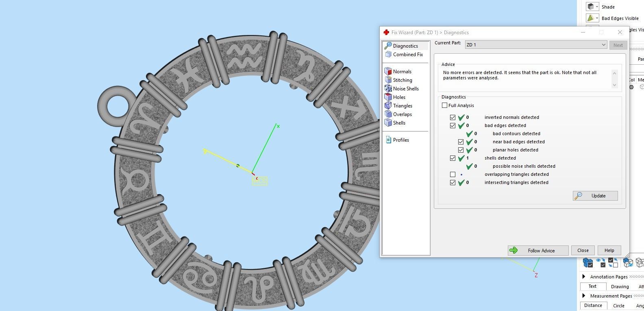Click the invert selection checkboxes icon
Screen dimensions: 644x311
[x=613, y=263]
